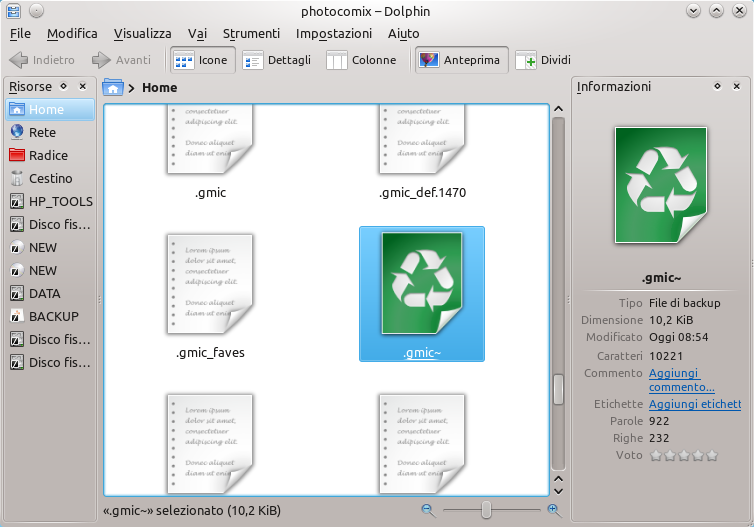This screenshot has height=527, width=754.
Task: Click the icon zoom slider handle
Action: click(x=487, y=510)
